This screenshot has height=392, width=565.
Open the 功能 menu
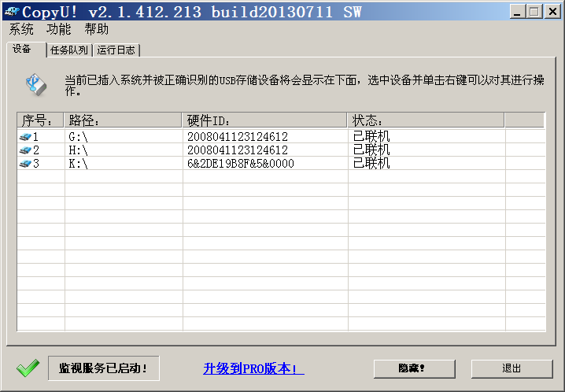click(59, 29)
